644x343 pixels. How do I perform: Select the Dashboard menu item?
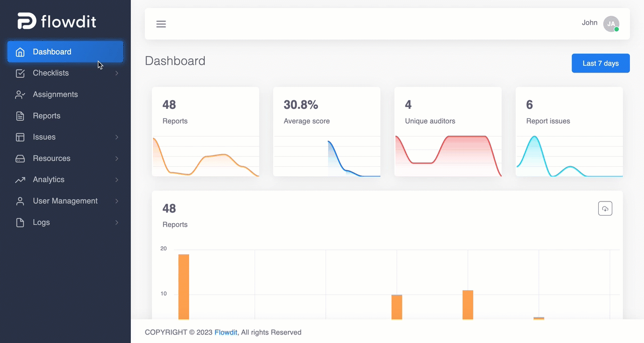point(65,52)
